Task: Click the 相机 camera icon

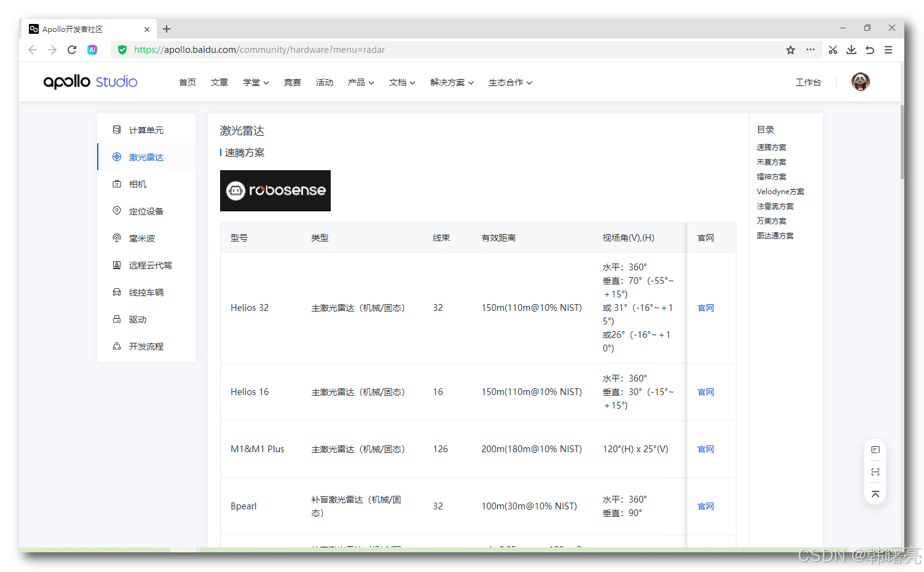Action: coord(117,184)
